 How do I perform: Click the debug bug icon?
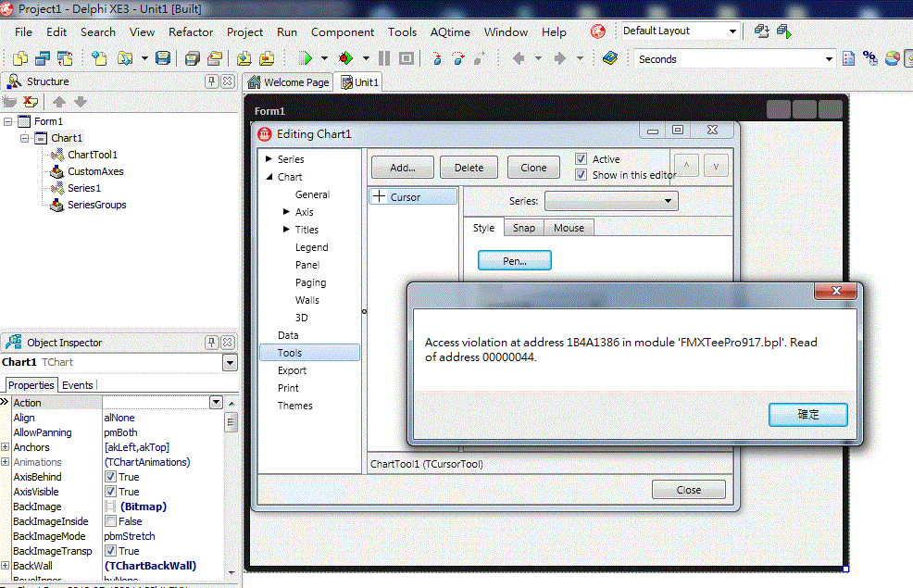[346, 58]
